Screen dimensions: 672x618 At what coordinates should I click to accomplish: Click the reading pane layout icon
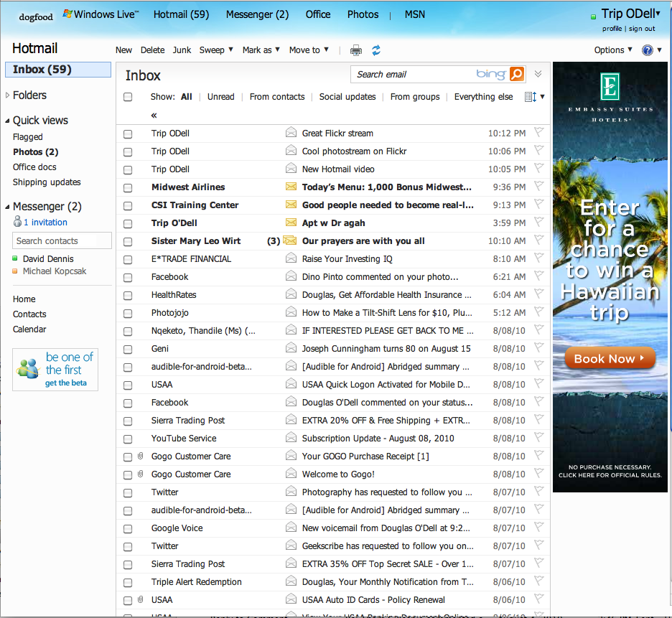click(x=531, y=97)
